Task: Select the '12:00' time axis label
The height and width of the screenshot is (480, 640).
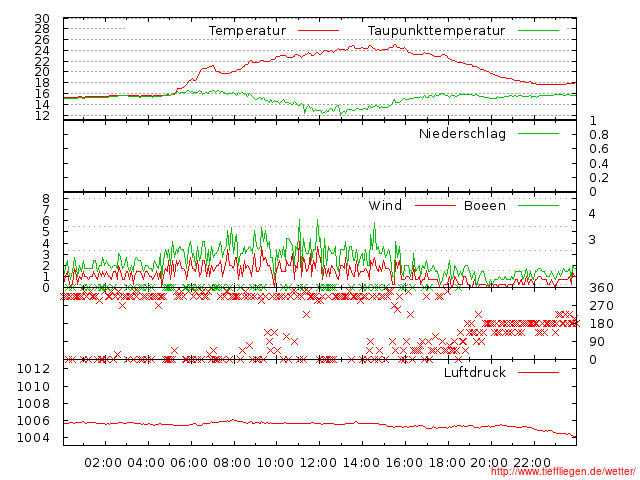Action: [318, 463]
